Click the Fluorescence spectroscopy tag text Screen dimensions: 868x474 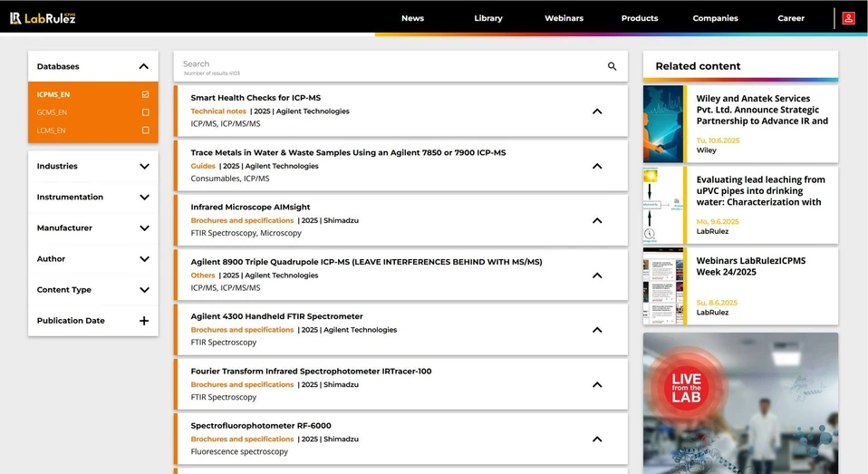click(239, 452)
